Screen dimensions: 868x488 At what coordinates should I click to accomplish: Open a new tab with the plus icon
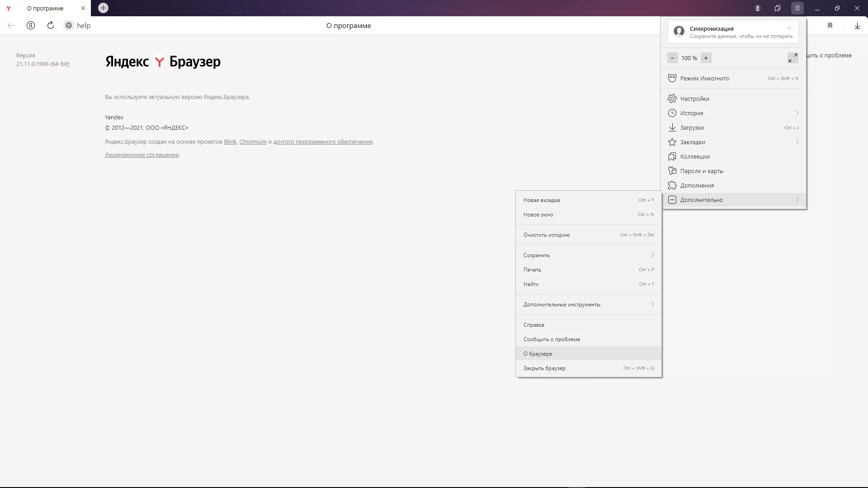tap(103, 8)
